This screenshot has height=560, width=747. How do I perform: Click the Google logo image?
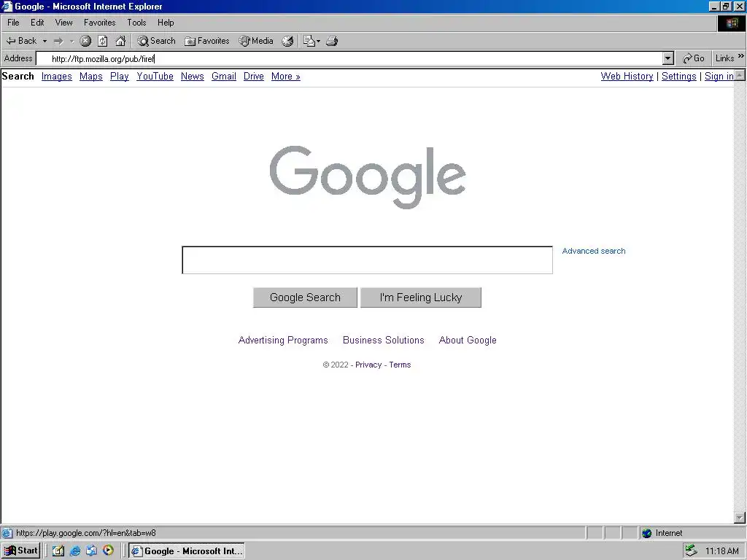coord(368,177)
